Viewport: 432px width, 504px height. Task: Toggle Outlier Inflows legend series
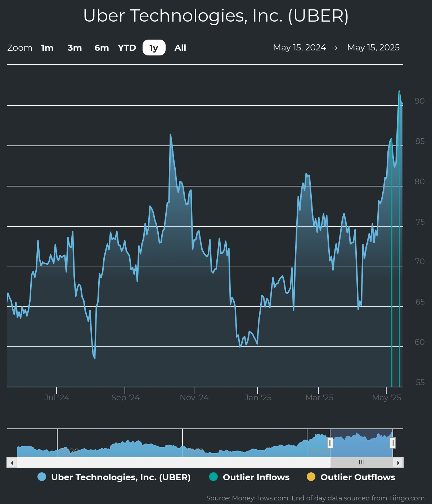(249, 477)
